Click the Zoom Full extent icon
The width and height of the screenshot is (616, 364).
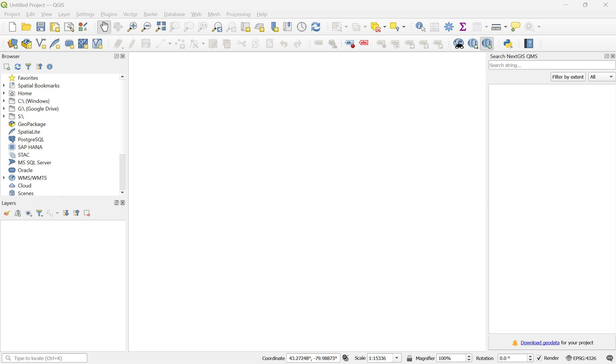click(x=161, y=27)
